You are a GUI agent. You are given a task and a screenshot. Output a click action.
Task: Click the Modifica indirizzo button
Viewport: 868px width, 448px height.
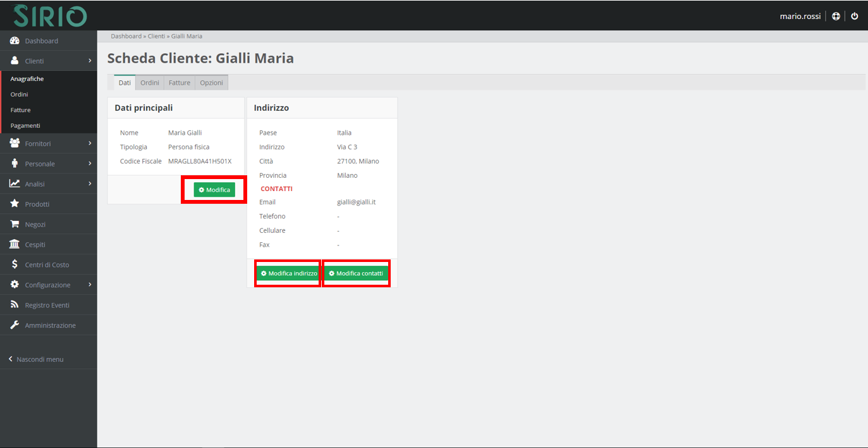point(287,273)
